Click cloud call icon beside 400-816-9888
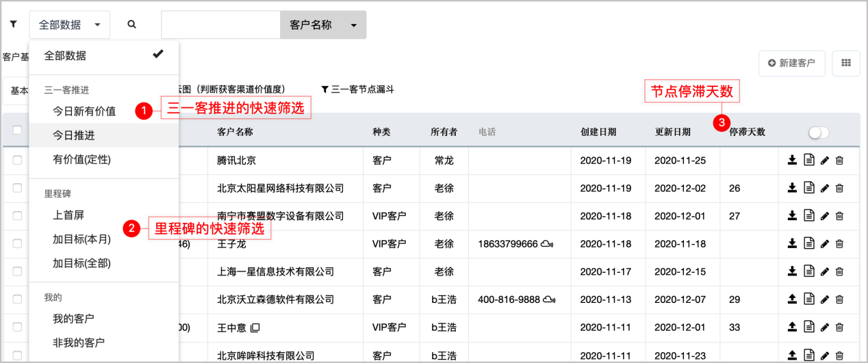Viewport: 868px width, 363px height. (549, 299)
